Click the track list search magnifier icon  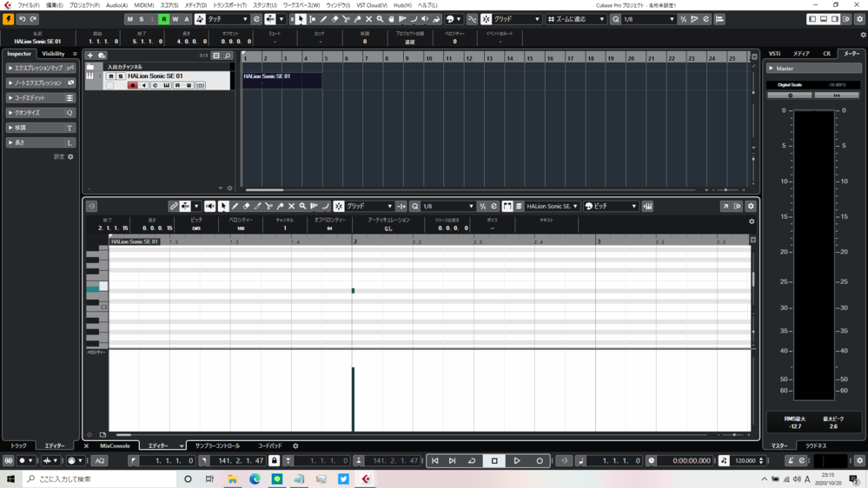tap(228, 56)
